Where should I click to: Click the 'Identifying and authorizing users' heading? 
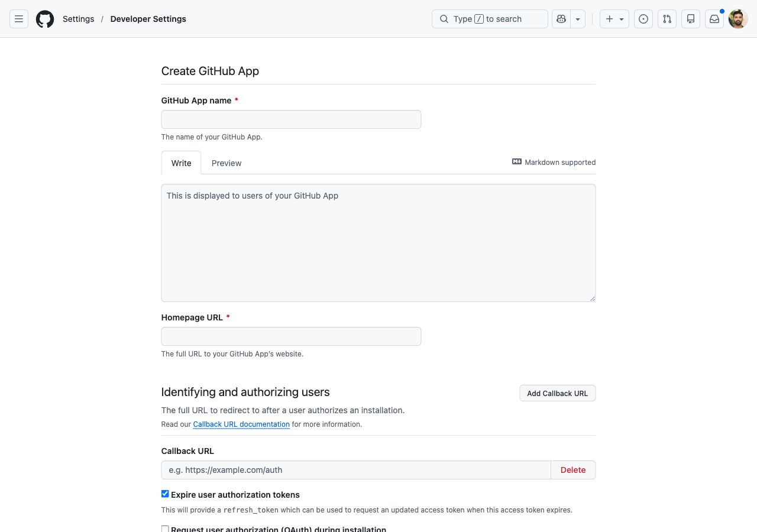tap(245, 392)
